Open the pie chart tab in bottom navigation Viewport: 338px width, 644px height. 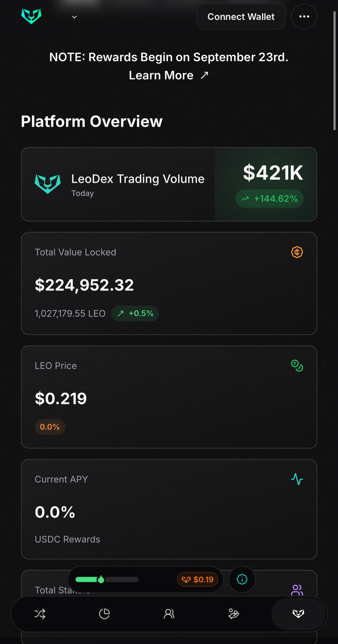pyautogui.click(x=104, y=614)
